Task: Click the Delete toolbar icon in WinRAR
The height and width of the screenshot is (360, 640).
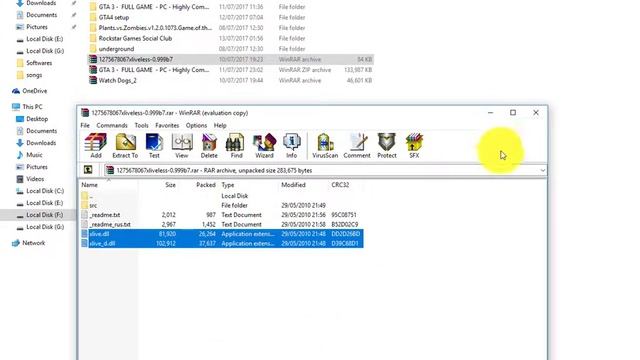Action: coord(209,146)
